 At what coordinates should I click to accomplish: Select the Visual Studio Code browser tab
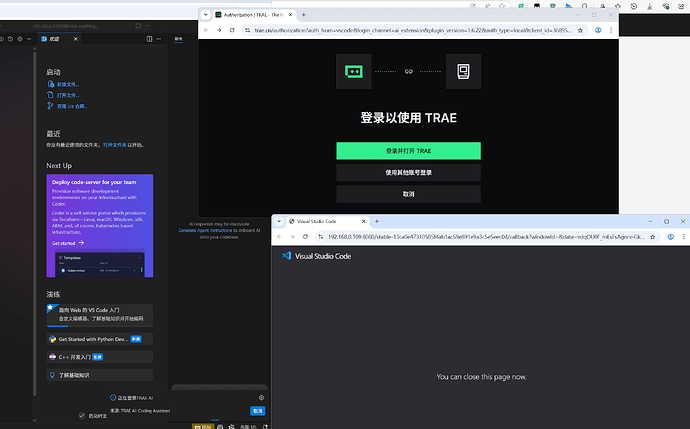(328, 221)
